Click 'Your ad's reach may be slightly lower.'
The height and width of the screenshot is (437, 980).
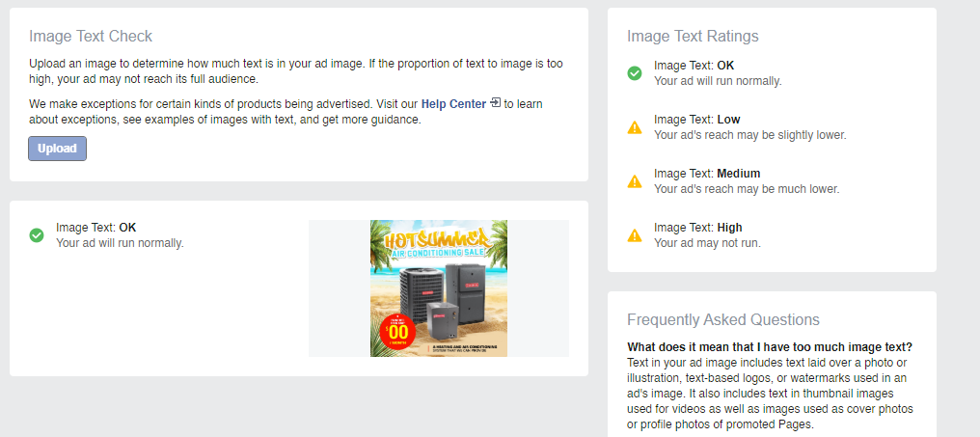750,135
